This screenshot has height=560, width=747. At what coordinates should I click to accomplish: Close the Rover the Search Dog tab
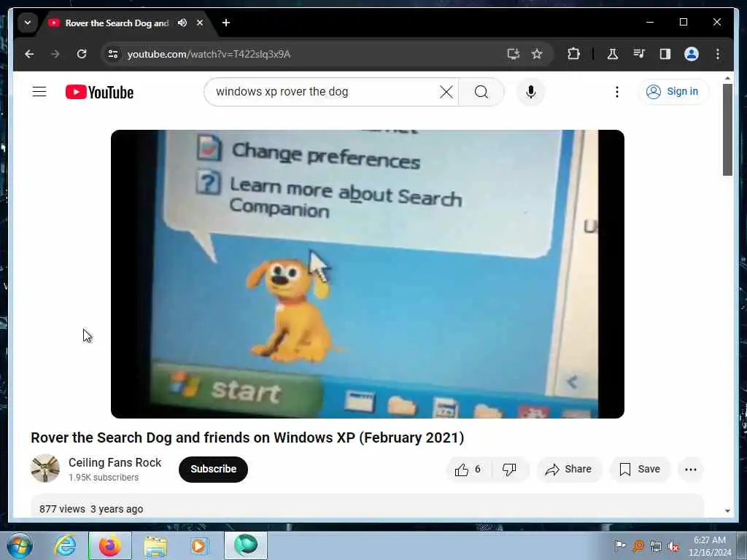(200, 23)
